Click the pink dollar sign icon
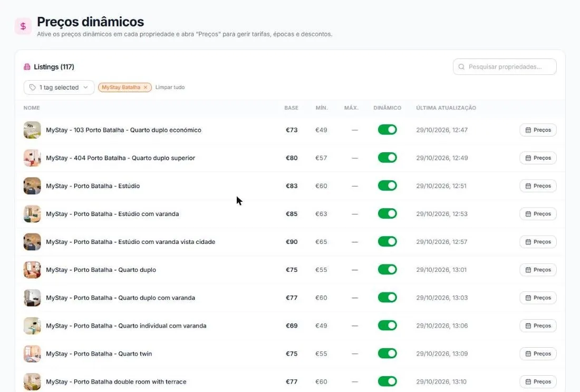 click(x=23, y=26)
